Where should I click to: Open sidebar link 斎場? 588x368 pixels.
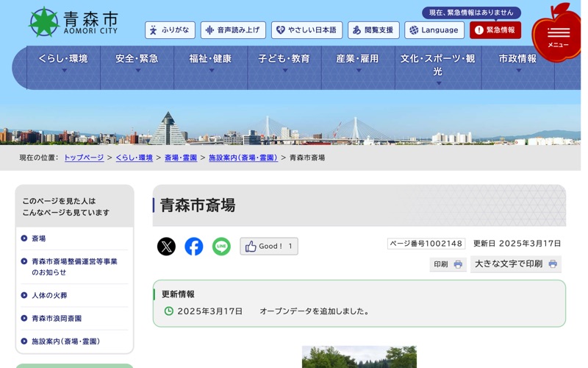(39, 238)
